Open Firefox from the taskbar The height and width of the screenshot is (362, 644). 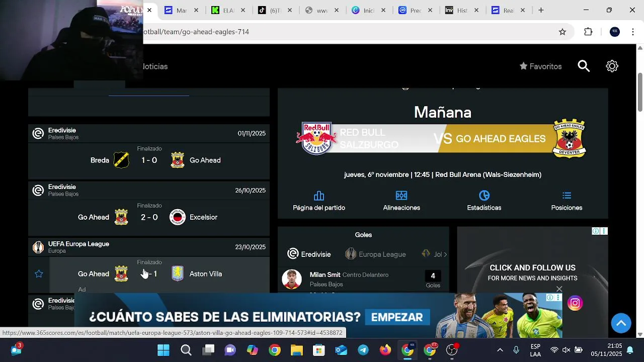tap(385, 350)
